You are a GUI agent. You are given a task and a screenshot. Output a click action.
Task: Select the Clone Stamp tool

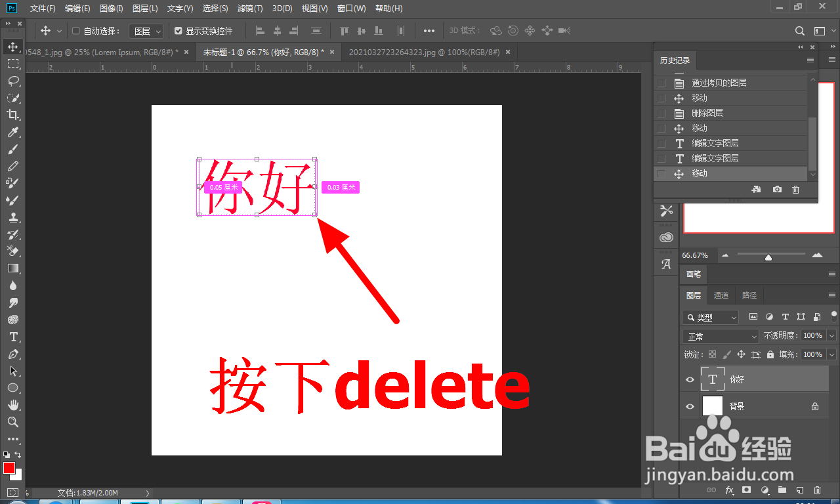[x=12, y=217]
